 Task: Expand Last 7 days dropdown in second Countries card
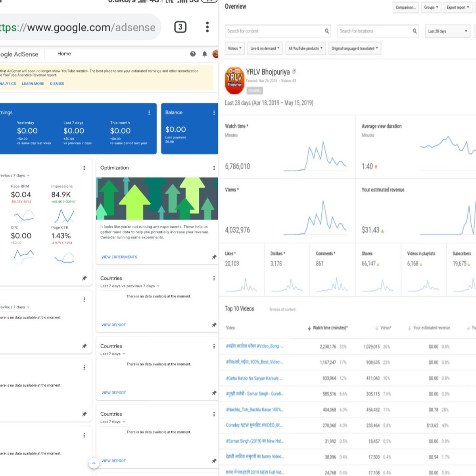coord(113,354)
